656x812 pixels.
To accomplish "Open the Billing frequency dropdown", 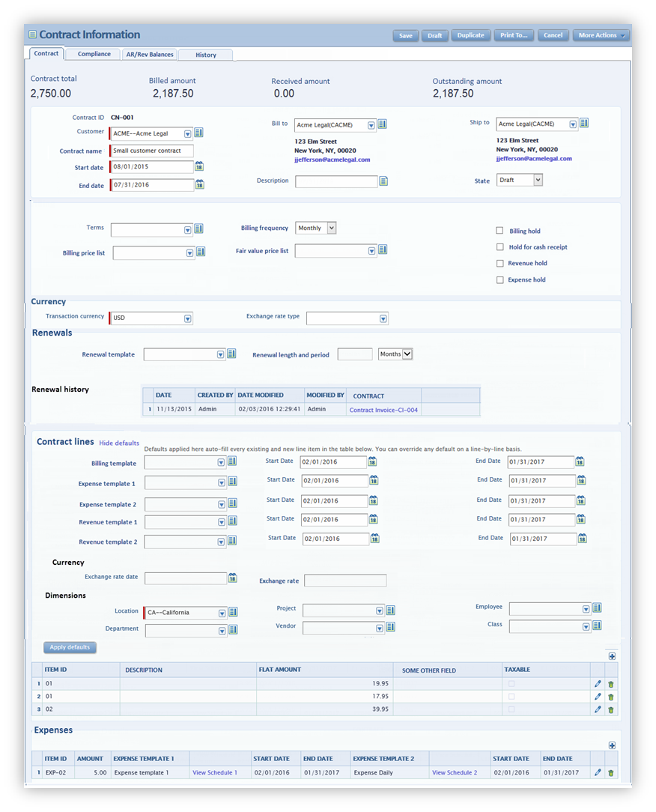I will [x=329, y=228].
